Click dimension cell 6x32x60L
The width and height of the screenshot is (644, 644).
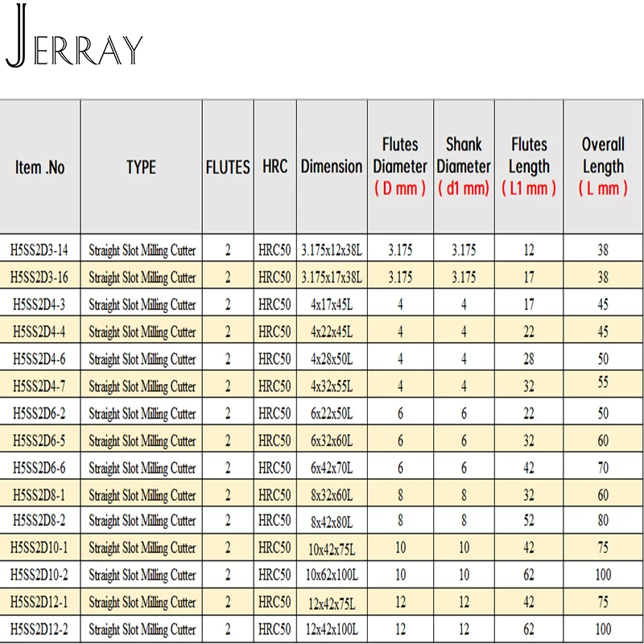(x=332, y=441)
